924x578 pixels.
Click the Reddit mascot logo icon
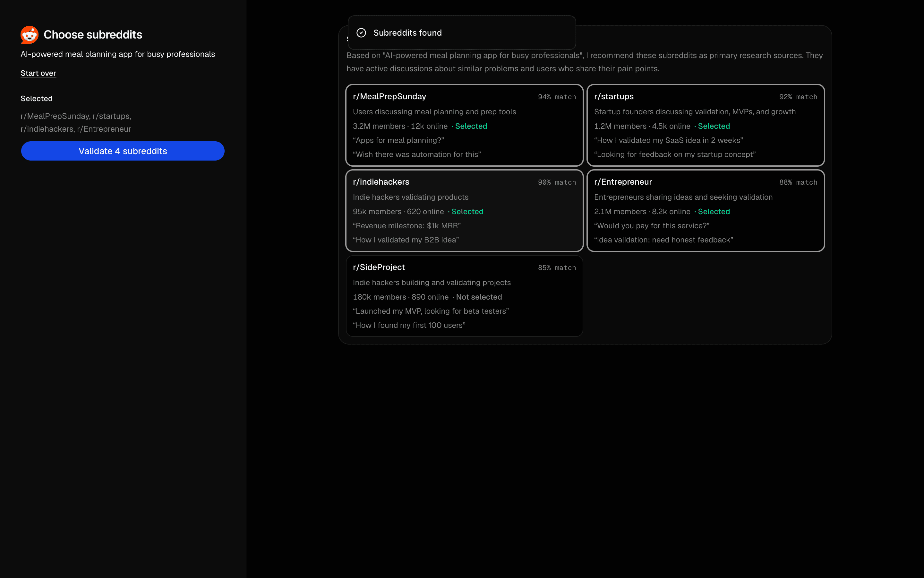pos(30,35)
